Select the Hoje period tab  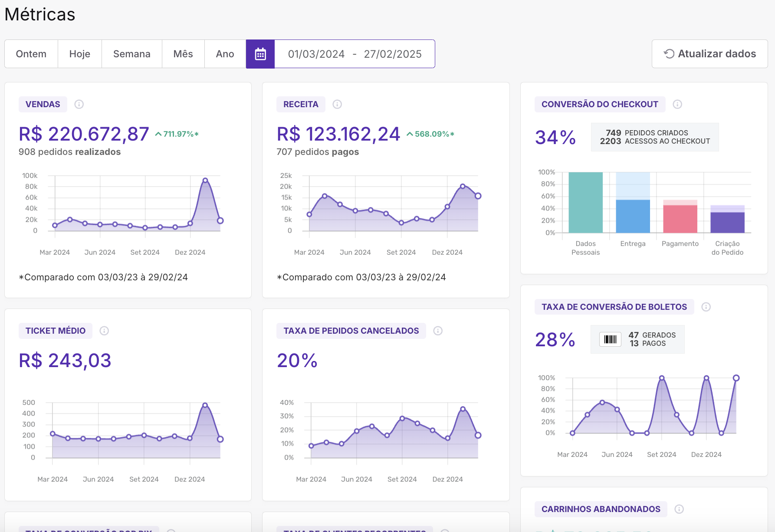point(80,54)
